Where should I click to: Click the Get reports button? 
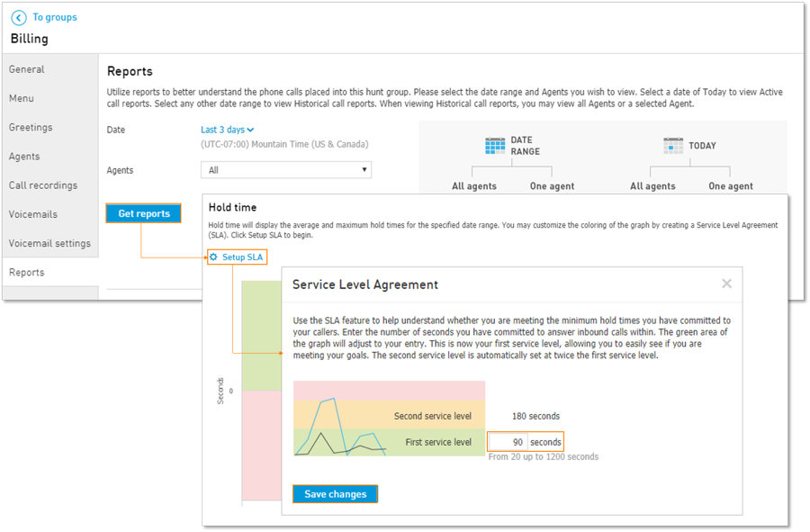[144, 213]
